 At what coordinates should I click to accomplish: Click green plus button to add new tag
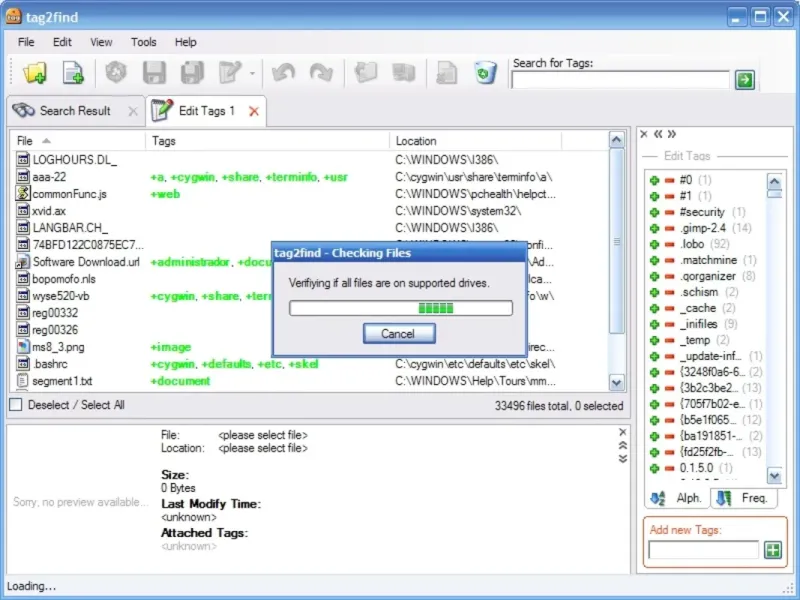pos(772,550)
